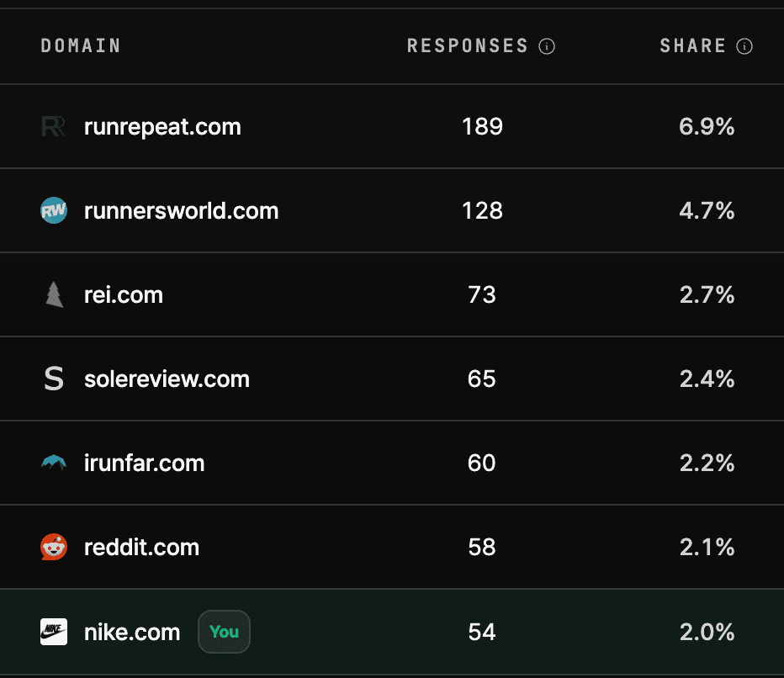This screenshot has height=678, width=784.
Task: Select the nike.com domain name
Action: tap(132, 632)
